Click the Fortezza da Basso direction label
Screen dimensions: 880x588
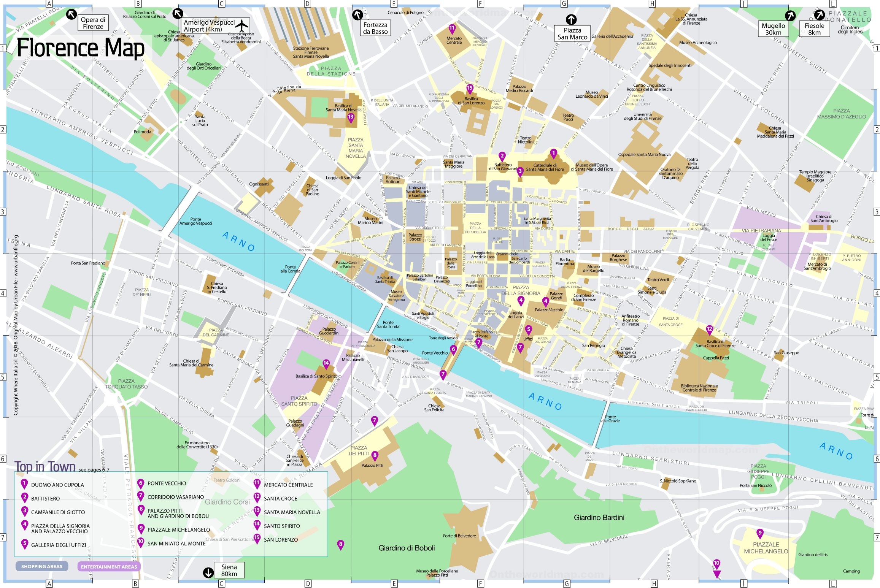[375, 28]
